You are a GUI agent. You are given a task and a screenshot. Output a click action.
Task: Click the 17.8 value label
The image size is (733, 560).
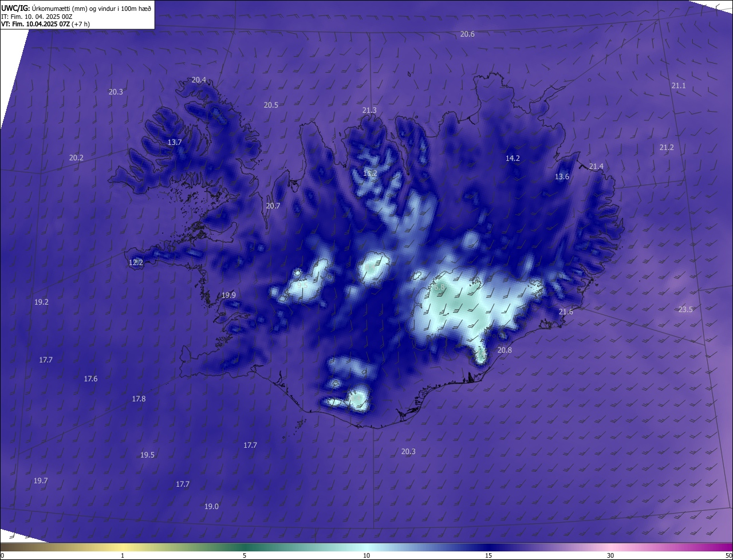[x=139, y=399]
